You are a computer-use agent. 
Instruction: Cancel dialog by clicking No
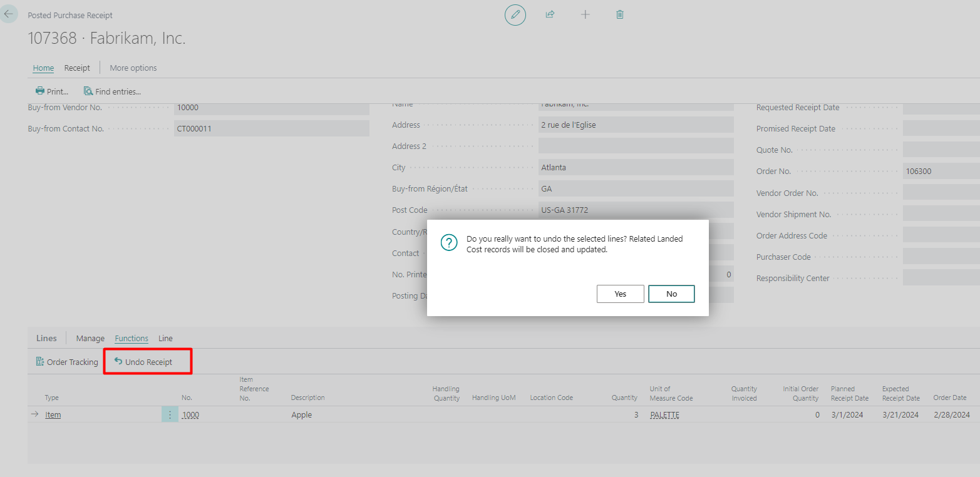coord(671,294)
